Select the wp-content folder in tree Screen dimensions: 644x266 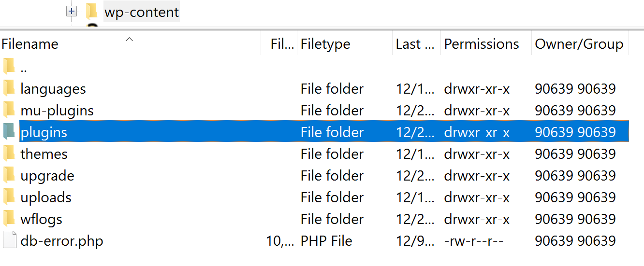(x=142, y=12)
